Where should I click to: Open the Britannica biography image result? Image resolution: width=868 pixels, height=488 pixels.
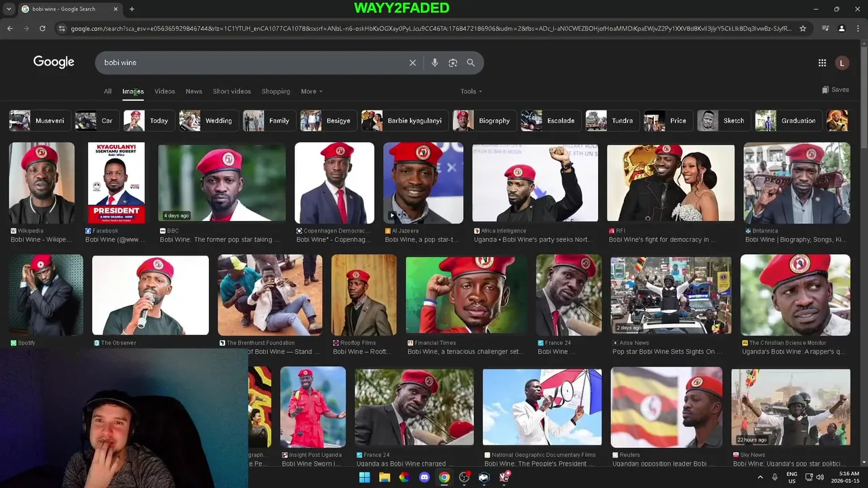tap(797, 183)
